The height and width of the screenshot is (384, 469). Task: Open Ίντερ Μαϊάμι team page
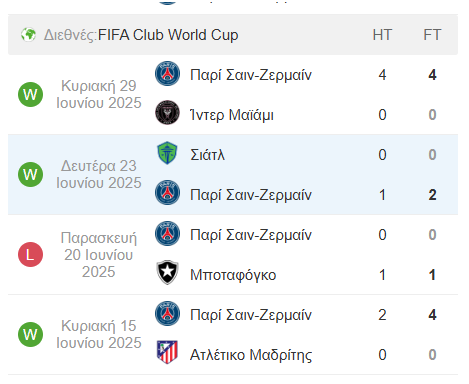[x=232, y=115]
